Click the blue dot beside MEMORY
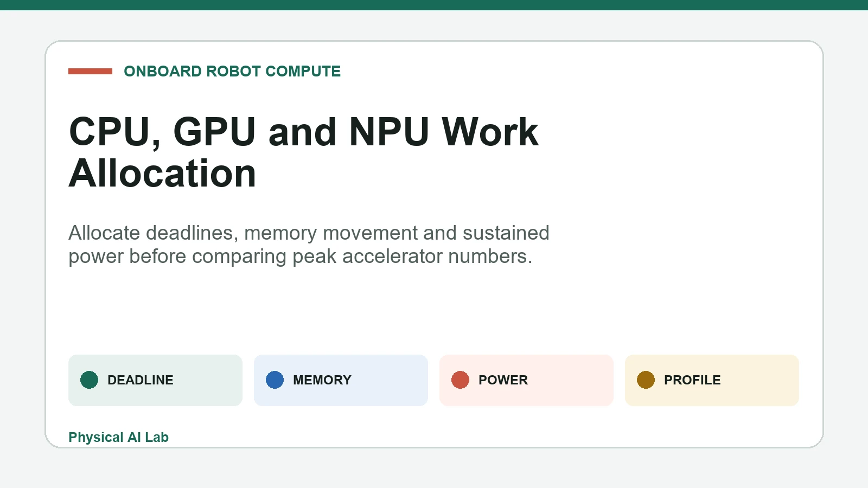This screenshot has height=488, width=868. 275,380
